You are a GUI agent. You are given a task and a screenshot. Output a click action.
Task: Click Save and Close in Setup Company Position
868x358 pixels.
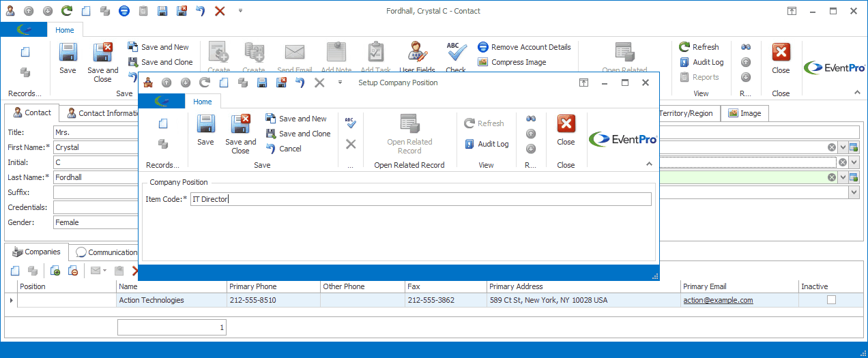pyautogui.click(x=240, y=134)
